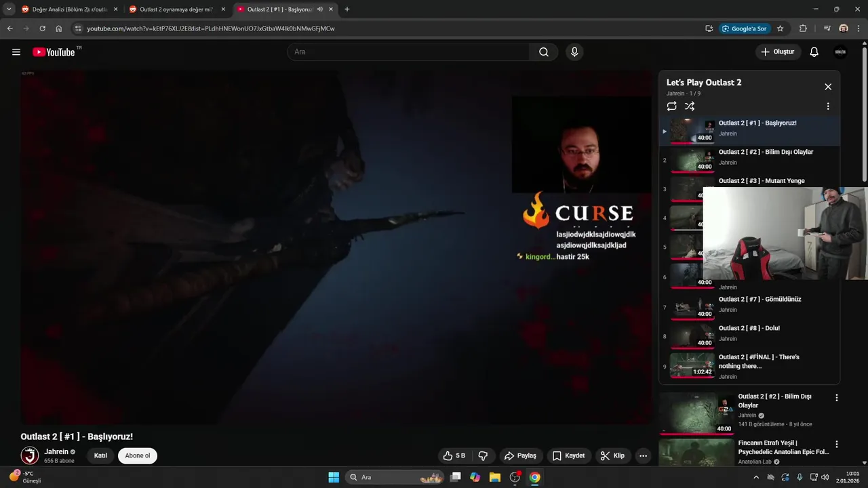Open recommended Outlast 2 [ #2 ] thumbnail below playlist
The height and width of the screenshot is (488, 868).
coord(696,413)
